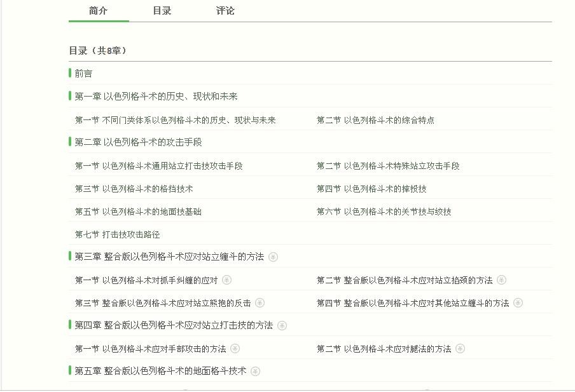Click the paid icon beside 第五章 chapter title
Image resolution: width=575 pixels, height=392 pixels.
255,372
